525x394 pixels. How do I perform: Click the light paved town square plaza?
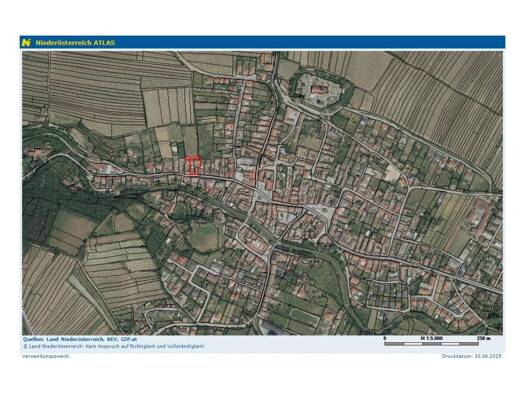pyautogui.click(x=322, y=211)
